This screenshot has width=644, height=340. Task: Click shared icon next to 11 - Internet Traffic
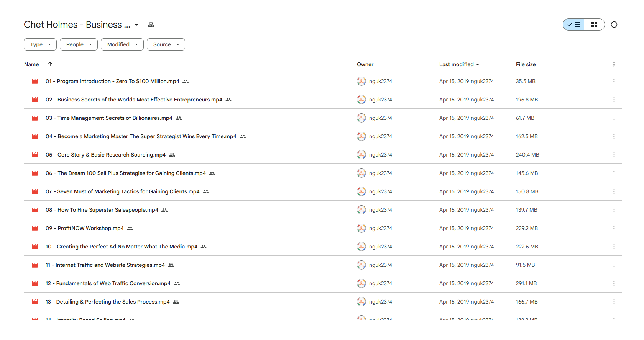pyautogui.click(x=171, y=265)
